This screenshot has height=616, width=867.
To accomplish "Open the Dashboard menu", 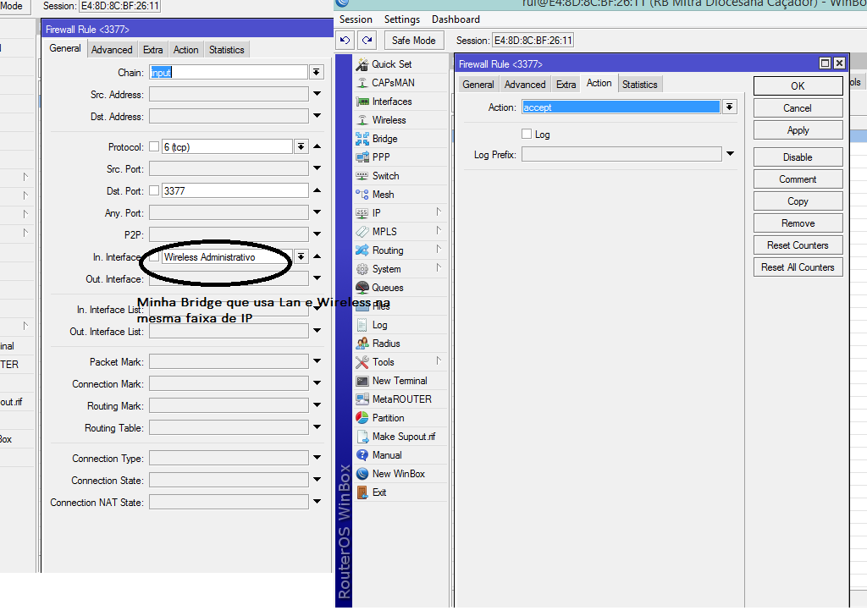I will [x=456, y=19].
